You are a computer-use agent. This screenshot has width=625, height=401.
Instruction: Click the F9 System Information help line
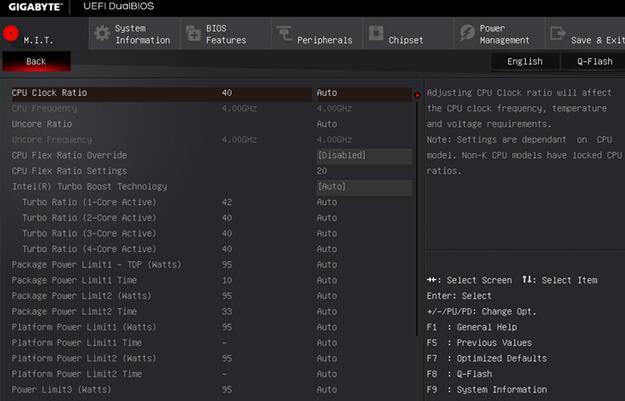[x=487, y=389]
